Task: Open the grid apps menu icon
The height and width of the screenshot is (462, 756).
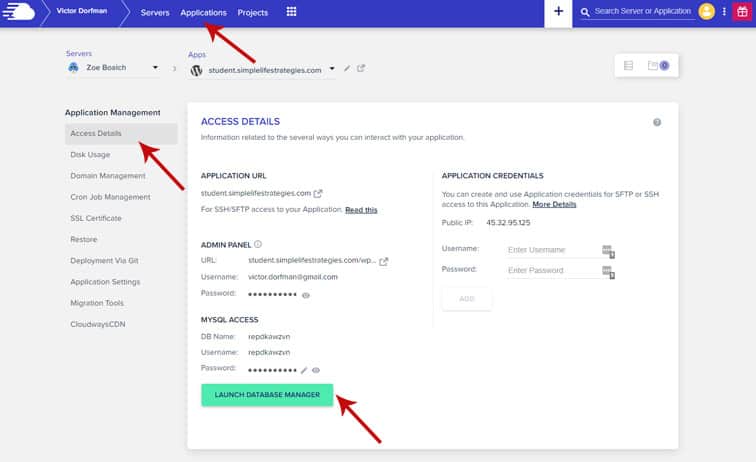Action: (x=291, y=12)
